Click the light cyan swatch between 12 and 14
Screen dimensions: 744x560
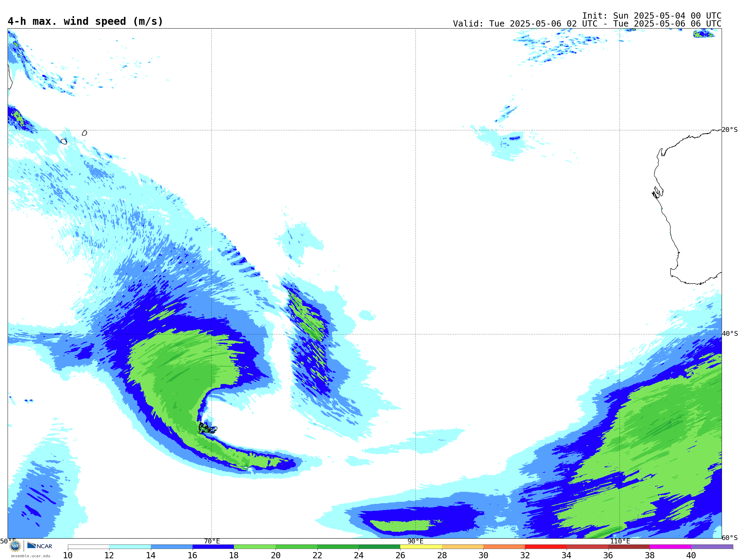[x=130, y=547]
